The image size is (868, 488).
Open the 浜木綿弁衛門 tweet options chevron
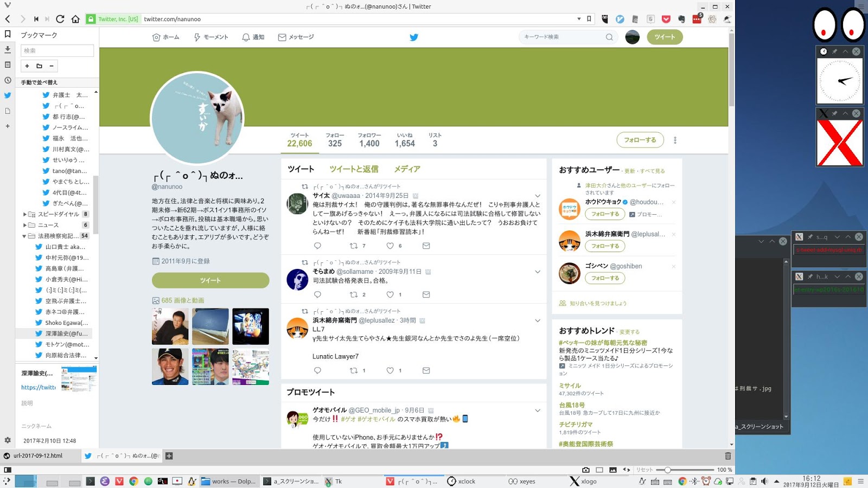[538, 320]
